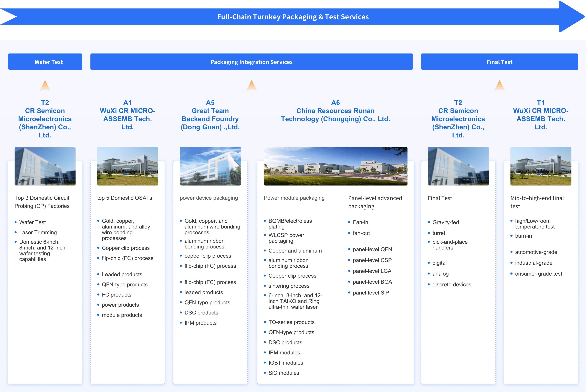
Task: Click the blue Wafer Test header button
Action: click(45, 62)
